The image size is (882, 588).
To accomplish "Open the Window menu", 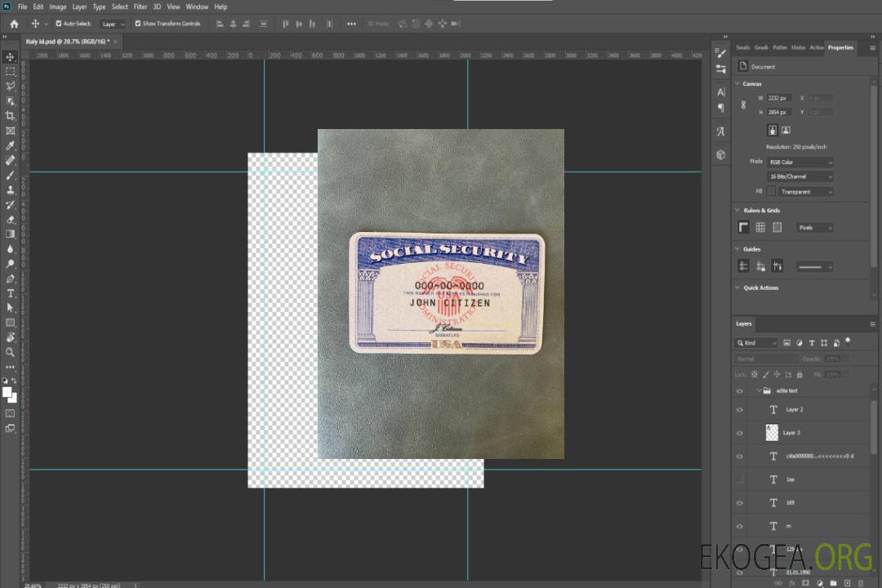I will click(197, 7).
